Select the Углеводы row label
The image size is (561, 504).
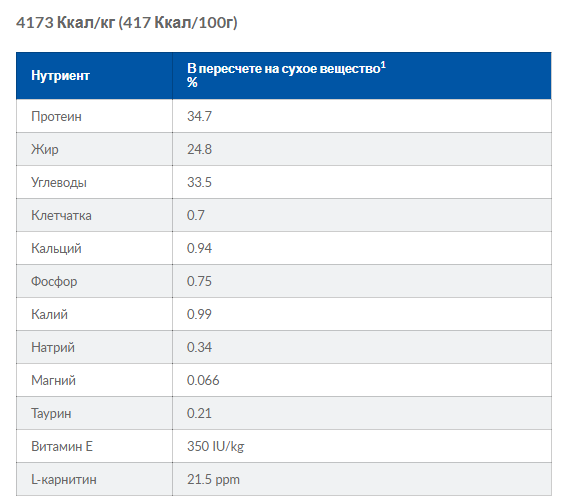point(59,182)
